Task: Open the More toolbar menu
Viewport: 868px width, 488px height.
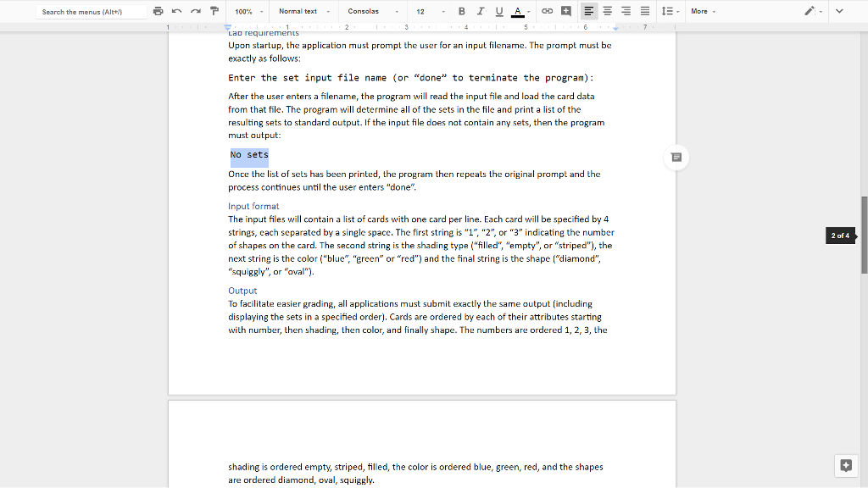Action: 703,11
